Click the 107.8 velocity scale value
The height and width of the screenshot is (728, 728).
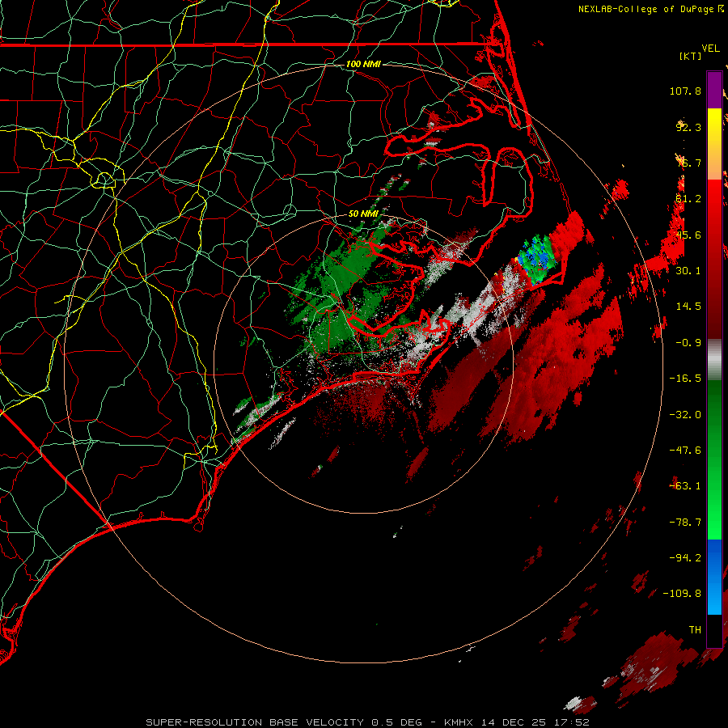point(685,91)
